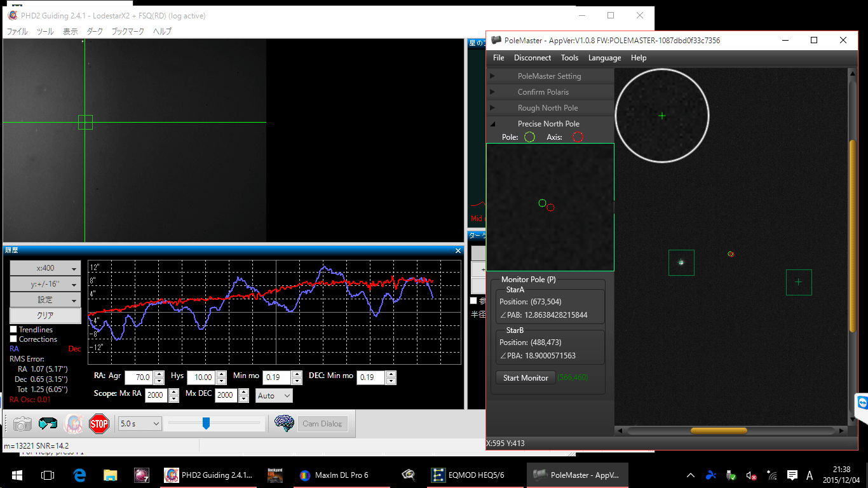Image resolution: width=868 pixels, height=488 pixels.
Task: Expand the Confirm Polaris section
Action: 550,92
